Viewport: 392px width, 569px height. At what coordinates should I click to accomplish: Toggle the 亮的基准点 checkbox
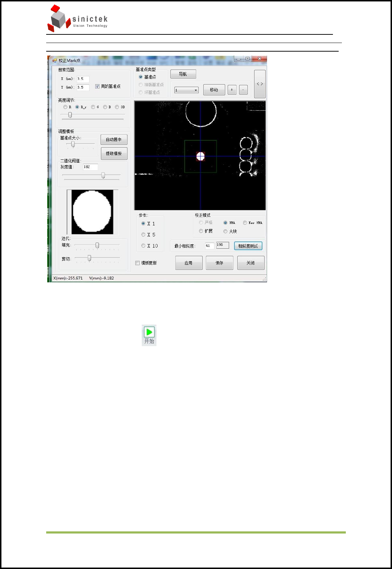(97, 86)
